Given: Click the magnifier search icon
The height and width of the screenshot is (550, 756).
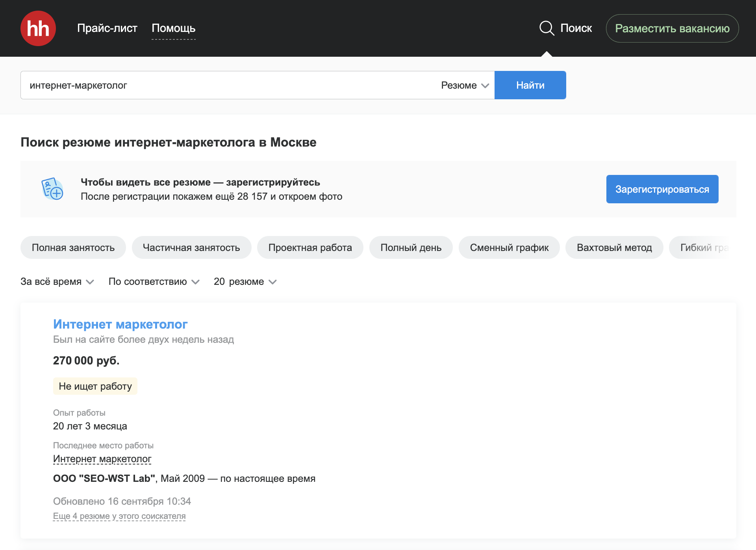Looking at the screenshot, I should coord(547,28).
